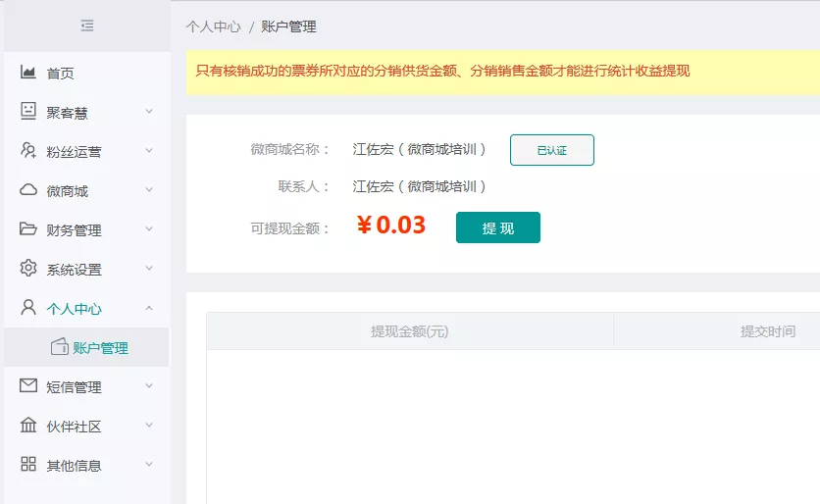Click the 伙伴社区 bank building icon
820x504 pixels.
(x=28, y=426)
